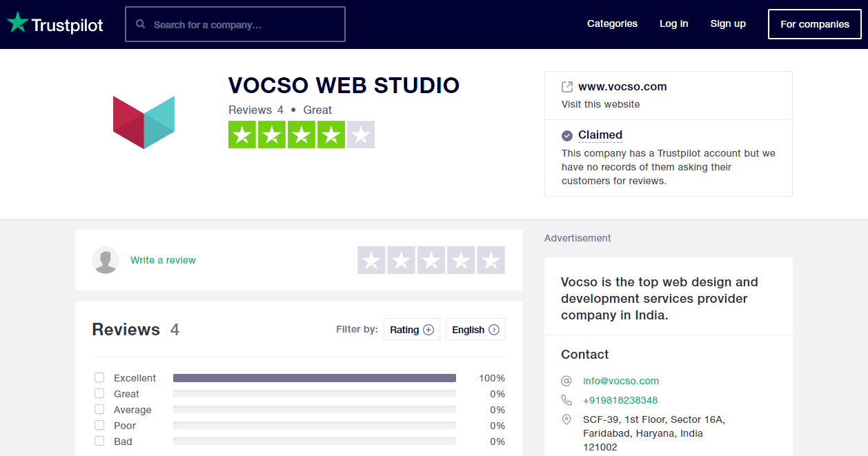
Task: Click the green TrustScore star rating image
Action: tap(302, 135)
